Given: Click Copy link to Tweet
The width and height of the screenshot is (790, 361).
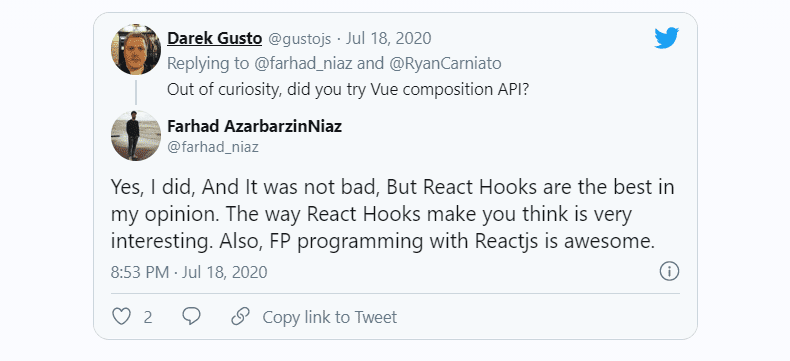Looking at the screenshot, I should (330, 317).
